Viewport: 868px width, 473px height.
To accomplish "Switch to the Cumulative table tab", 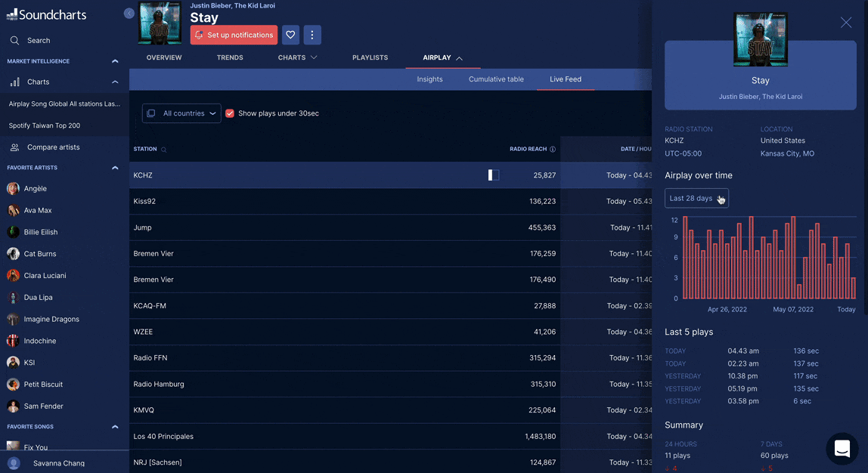I will coord(496,79).
